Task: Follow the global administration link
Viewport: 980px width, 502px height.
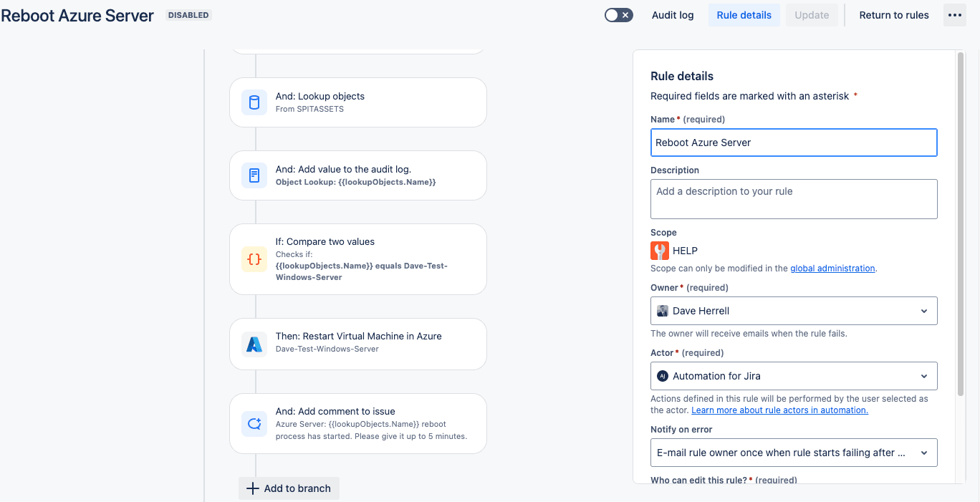Action: click(x=832, y=269)
